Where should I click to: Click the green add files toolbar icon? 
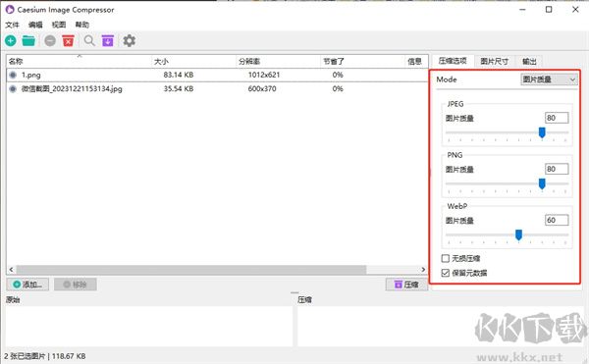click(11, 40)
